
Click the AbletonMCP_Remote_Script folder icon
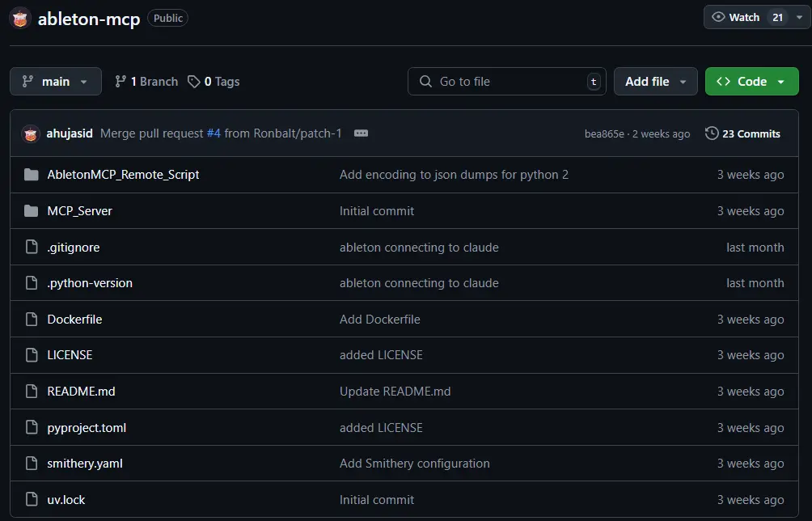[32, 175]
